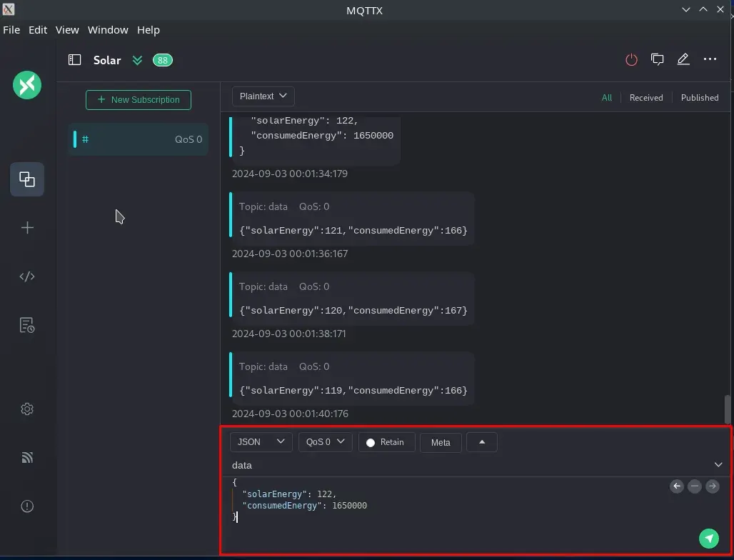Image resolution: width=734 pixels, height=560 pixels.
Task: Collapse publish area with up-triangle button
Action: click(x=482, y=442)
